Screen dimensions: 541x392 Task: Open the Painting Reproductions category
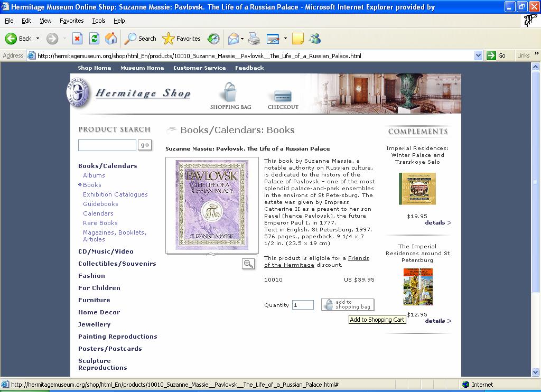tap(118, 337)
